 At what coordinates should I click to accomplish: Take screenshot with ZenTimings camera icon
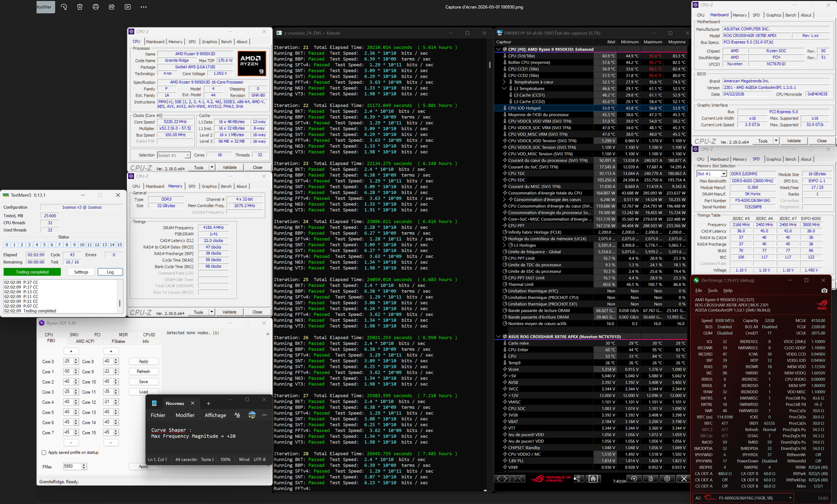(824, 290)
